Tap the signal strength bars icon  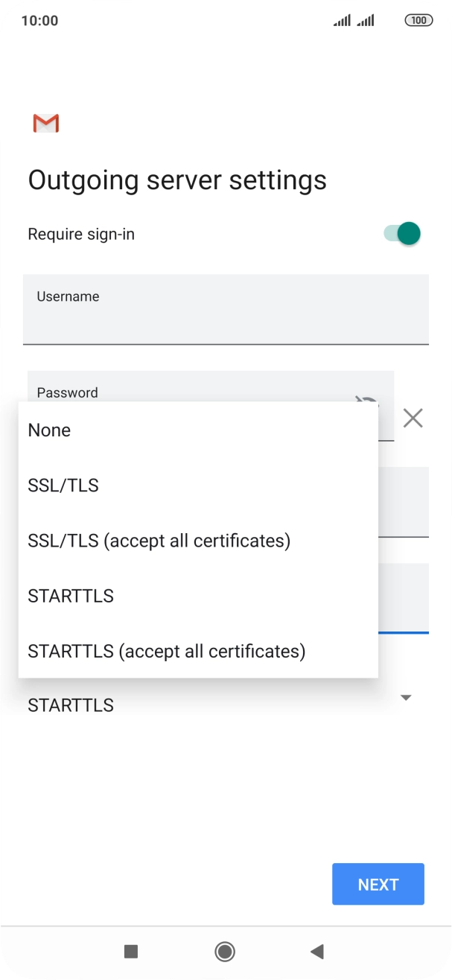coord(354,21)
